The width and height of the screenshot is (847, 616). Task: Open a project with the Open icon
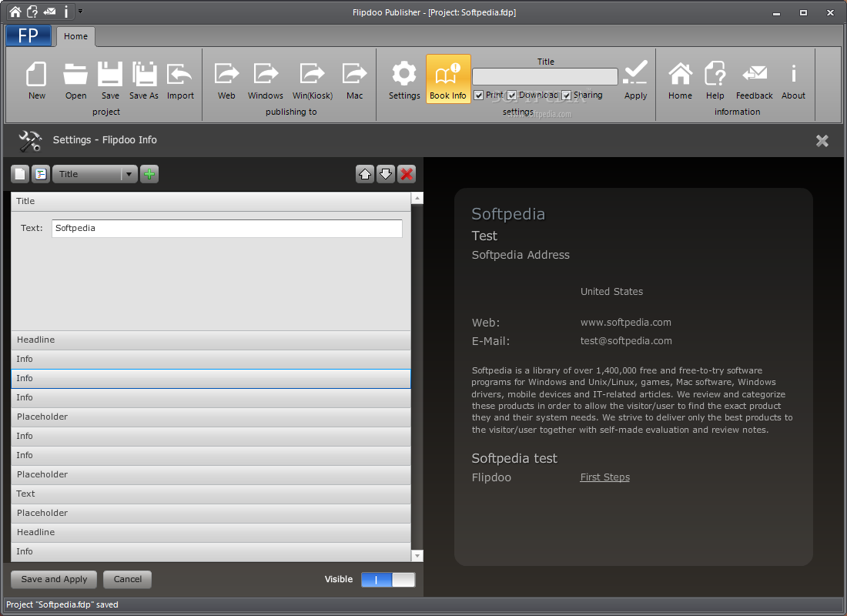(x=75, y=81)
